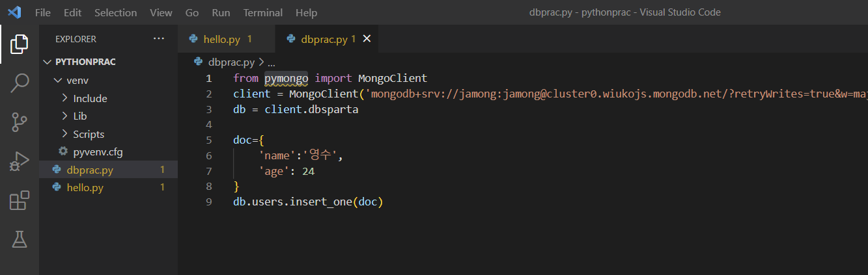
Task: Click the window title text
Action: pyautogui.click(x=625, y=12)
